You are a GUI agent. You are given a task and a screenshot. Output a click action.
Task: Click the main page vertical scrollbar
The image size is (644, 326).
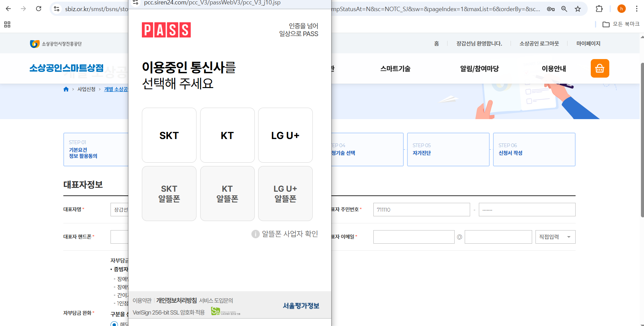click(642, 140)
